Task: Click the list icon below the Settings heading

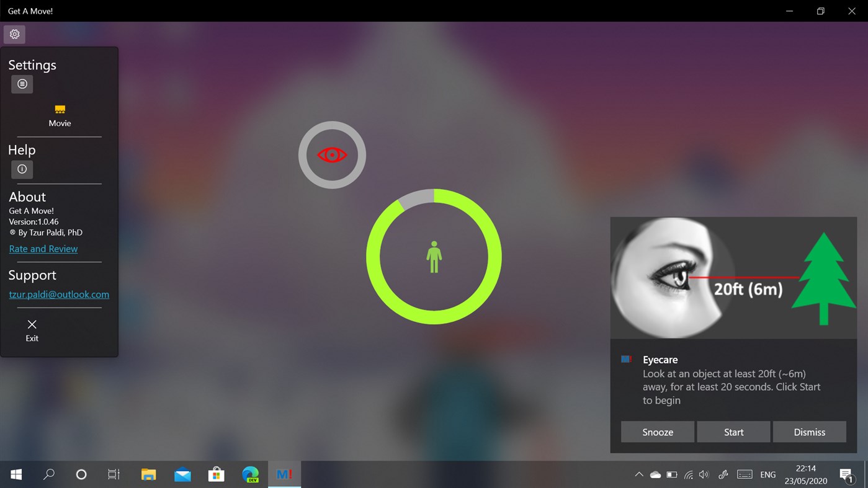Action: [x=22, y=84]
